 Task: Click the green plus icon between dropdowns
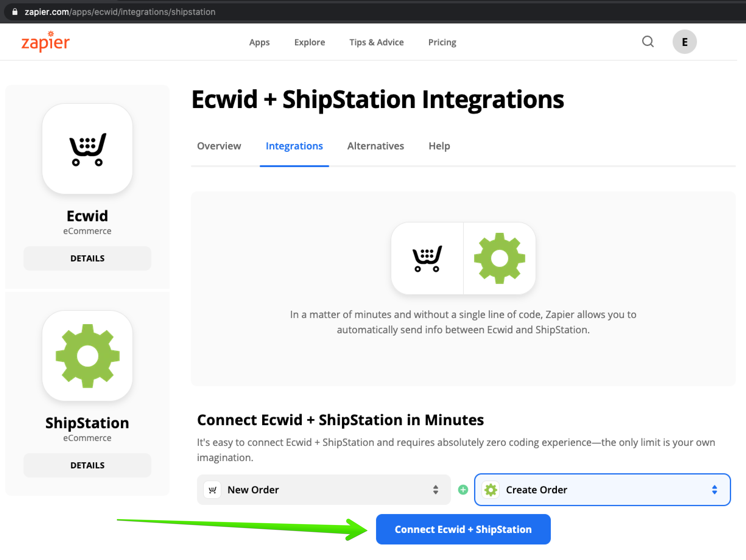point(463,489)
